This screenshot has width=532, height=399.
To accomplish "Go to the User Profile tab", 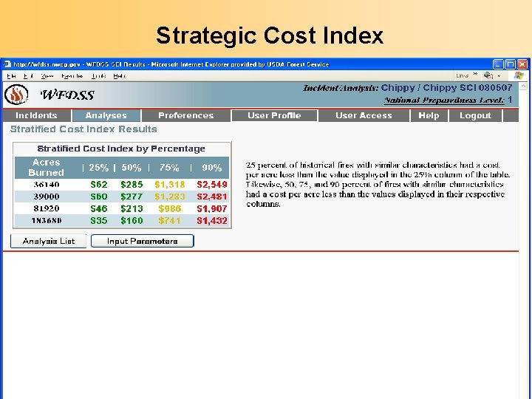I will (274, 115).
